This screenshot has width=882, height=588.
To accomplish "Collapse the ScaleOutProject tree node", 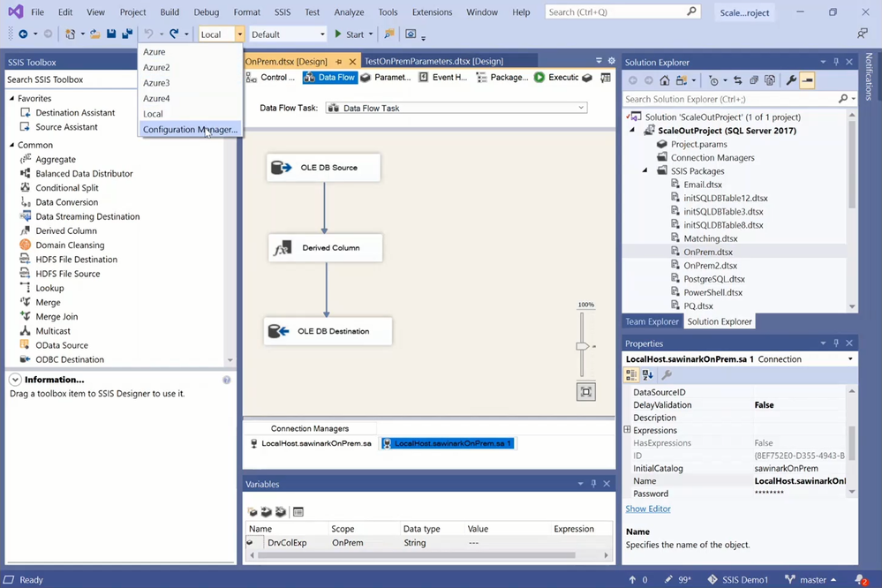I will pyautogui.click(x=632, y=130).
